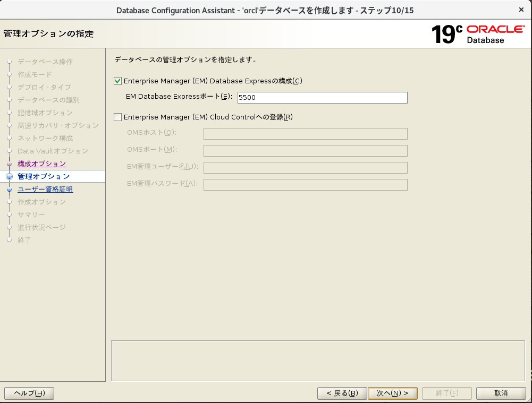Click the 構成オプション step bullet icon
This screenshot has height=403, width=532.
tap(9, 164)
